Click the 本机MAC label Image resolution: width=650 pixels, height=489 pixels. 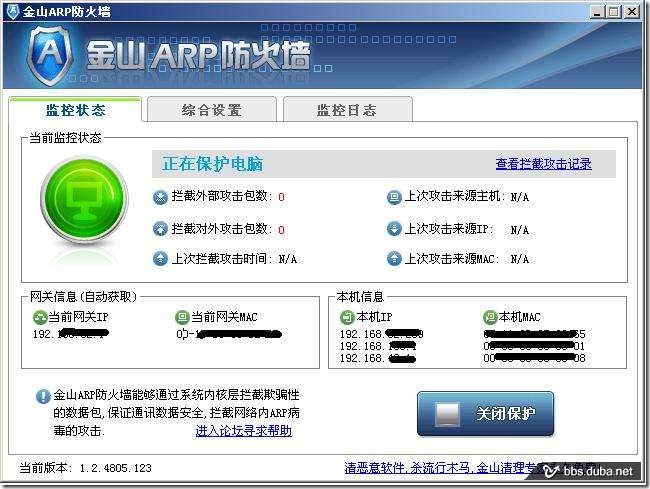[520, 317]
